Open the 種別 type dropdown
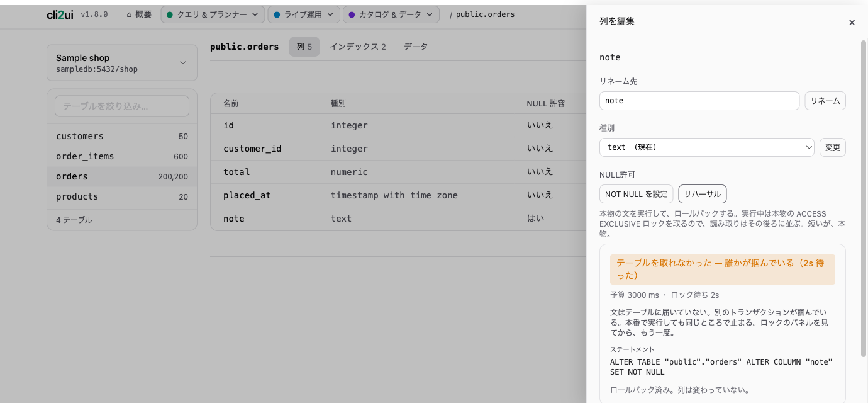The height and width of the screenshot is (403, 868). pyautogui.click(x=707, y=147)
